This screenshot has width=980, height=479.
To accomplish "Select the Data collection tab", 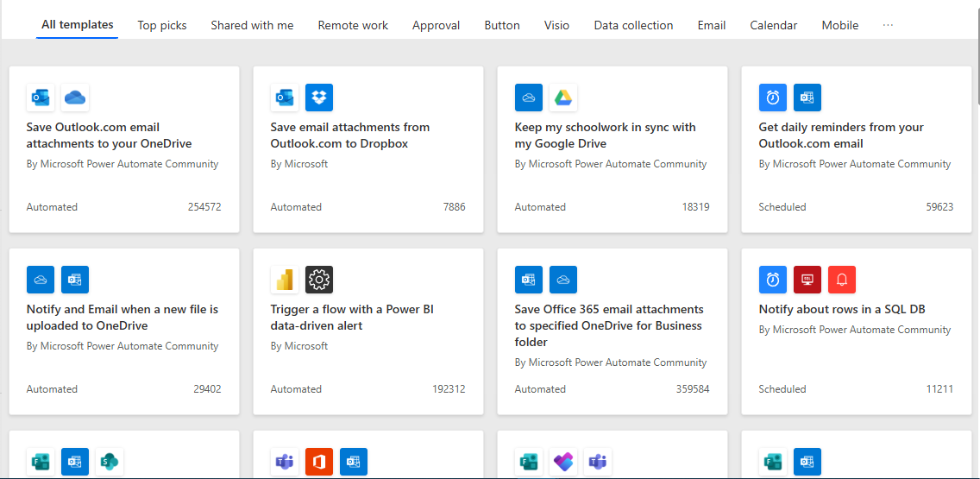I will coord(634,26).
